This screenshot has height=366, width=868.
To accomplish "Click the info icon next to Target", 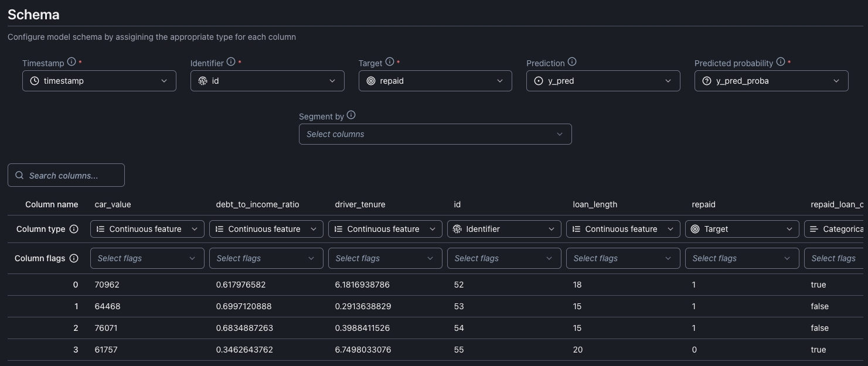I will pyautogui.click(x=390, y=62).
